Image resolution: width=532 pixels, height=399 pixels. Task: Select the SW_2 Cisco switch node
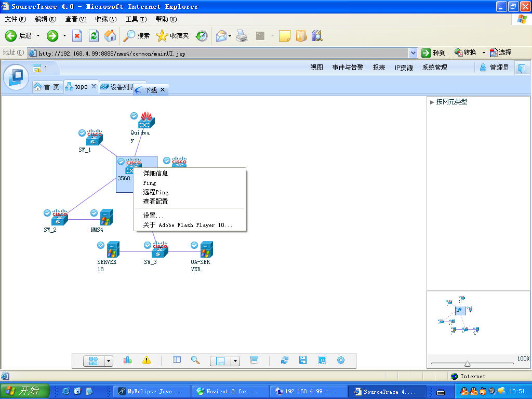point(59,217)
